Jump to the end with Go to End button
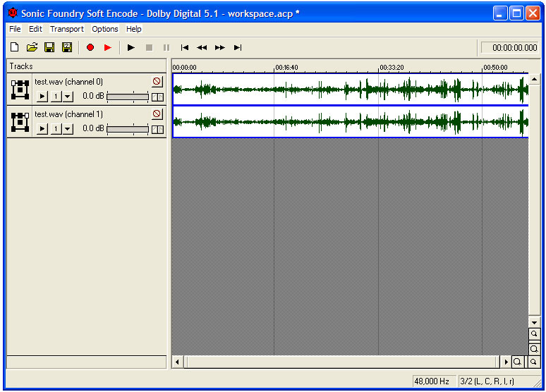Screen dimensions: 546x392 [x=238, y=47]
